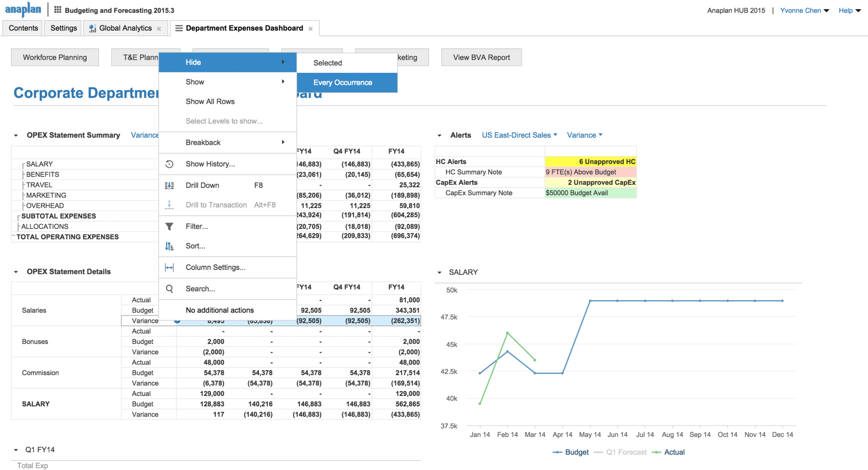Click the 2 Unapproved CapEx cell
Viewport: 868px width, 470px height.
(591, 182)
